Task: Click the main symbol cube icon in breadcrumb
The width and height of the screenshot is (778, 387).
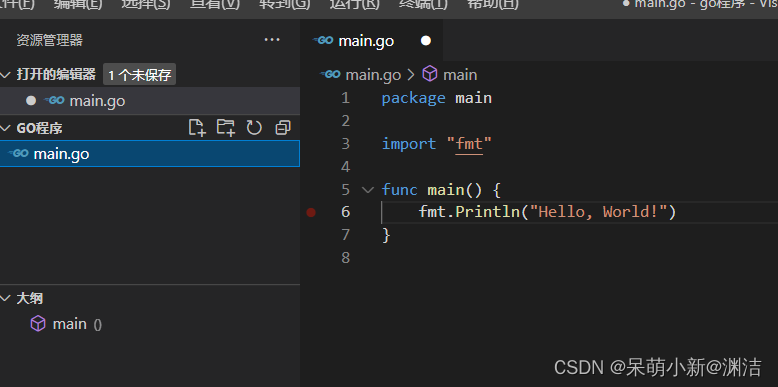Action: (430, 74)
